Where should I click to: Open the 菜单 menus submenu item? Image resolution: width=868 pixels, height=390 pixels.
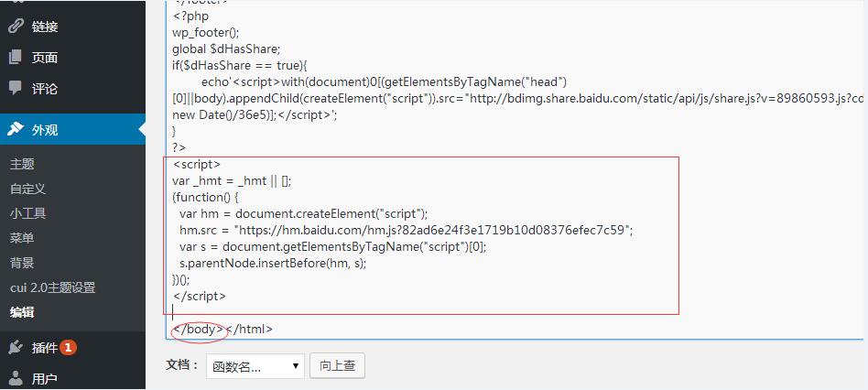click(22, 238)
